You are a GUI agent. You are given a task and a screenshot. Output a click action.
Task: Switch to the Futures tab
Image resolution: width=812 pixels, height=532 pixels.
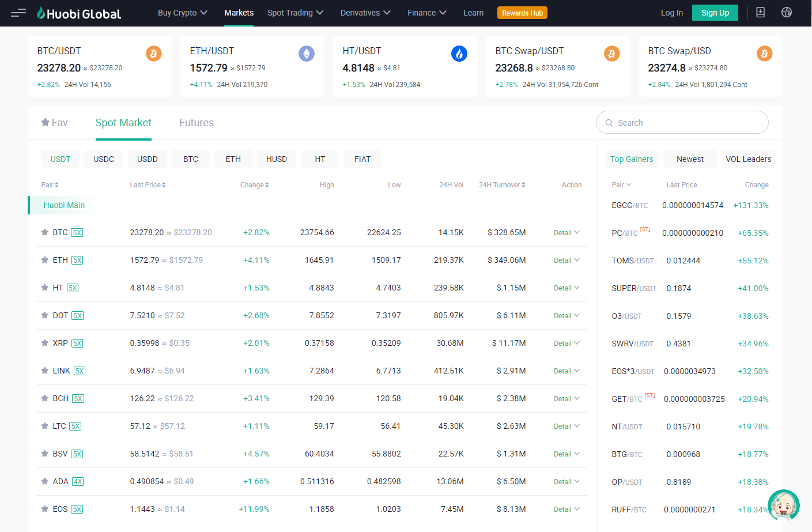197,123
